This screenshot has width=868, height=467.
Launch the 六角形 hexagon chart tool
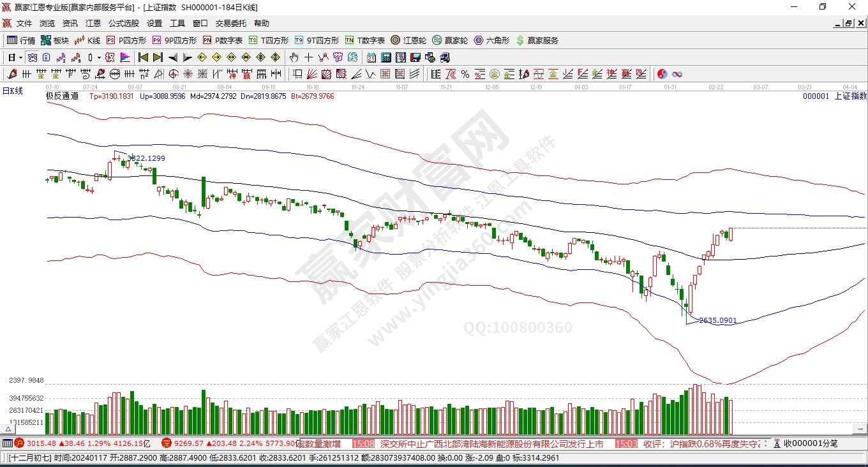point(491,40)
